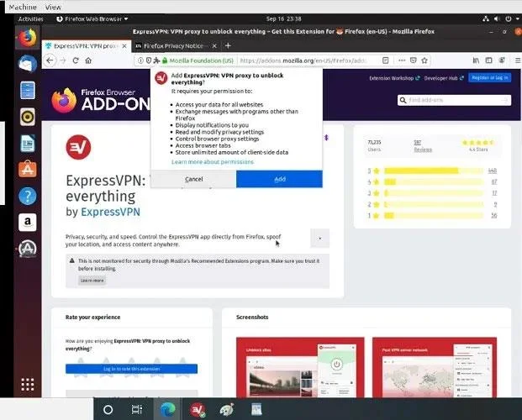Click Add to install ExpressVPN extension
The height and width of the screenshot is (420, 522).
(x=279, y=179)
